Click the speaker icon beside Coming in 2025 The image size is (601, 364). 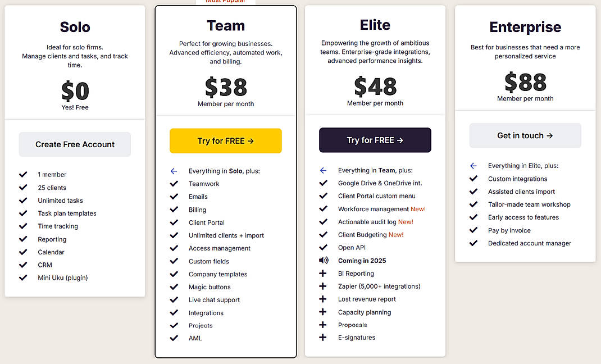point(324,260)
